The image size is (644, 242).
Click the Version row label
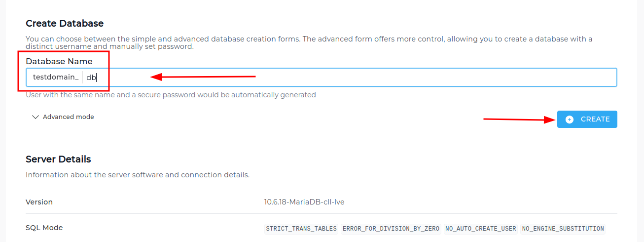[39, 202]
